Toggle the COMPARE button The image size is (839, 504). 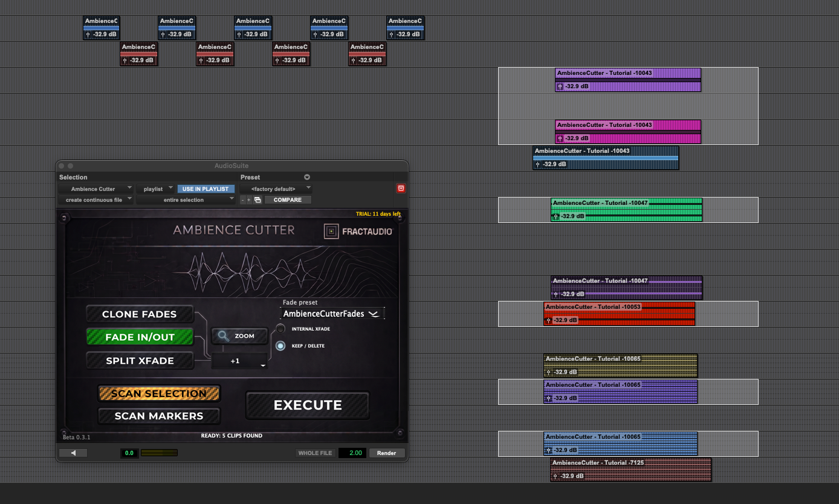tap(288, 200)
